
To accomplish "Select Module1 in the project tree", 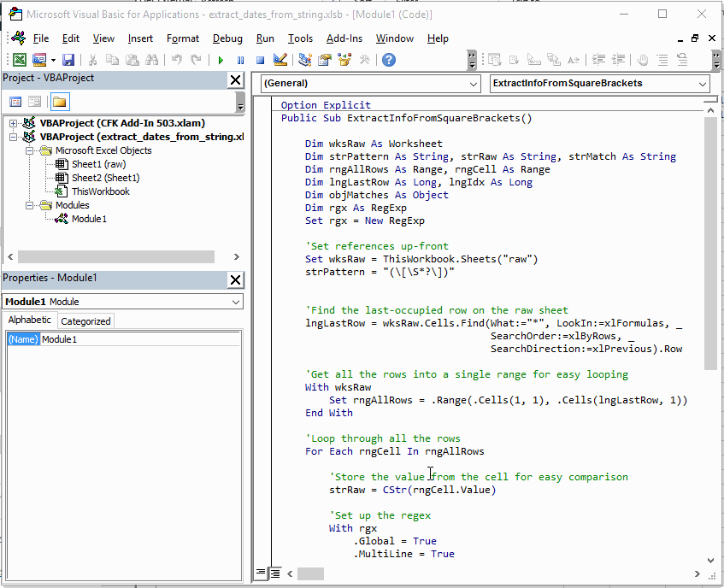I will [89, 219].
